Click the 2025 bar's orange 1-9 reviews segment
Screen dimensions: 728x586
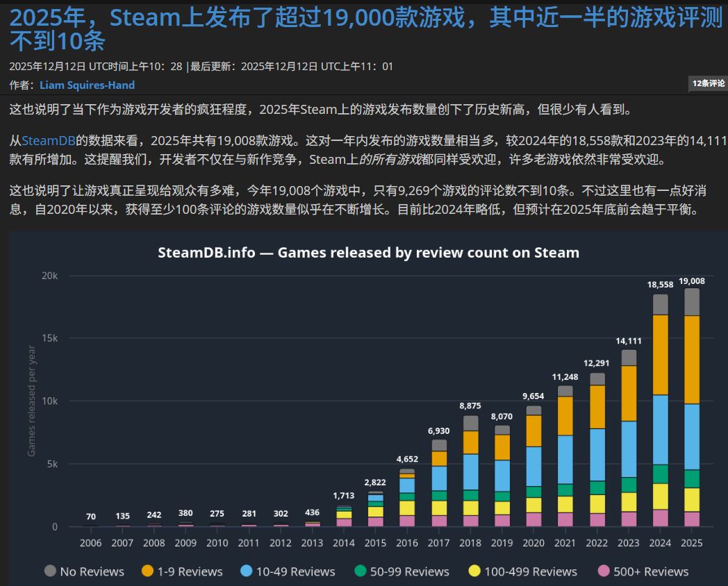coord(692,360)
